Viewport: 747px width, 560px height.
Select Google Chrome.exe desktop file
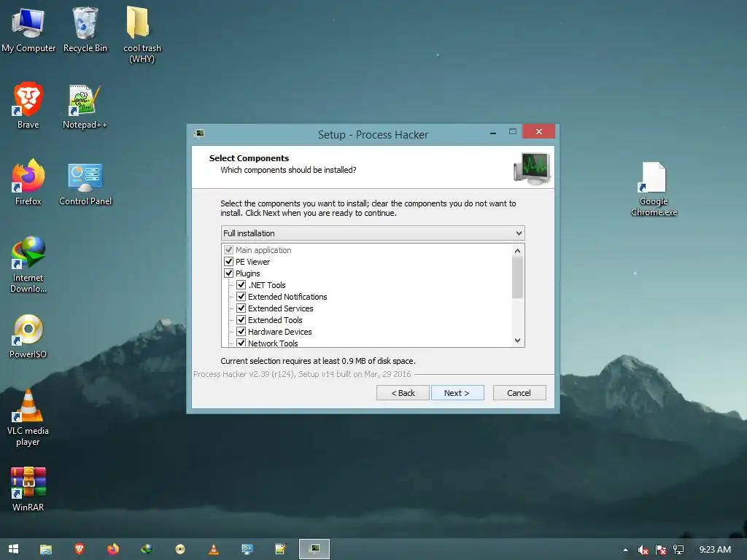654,189
